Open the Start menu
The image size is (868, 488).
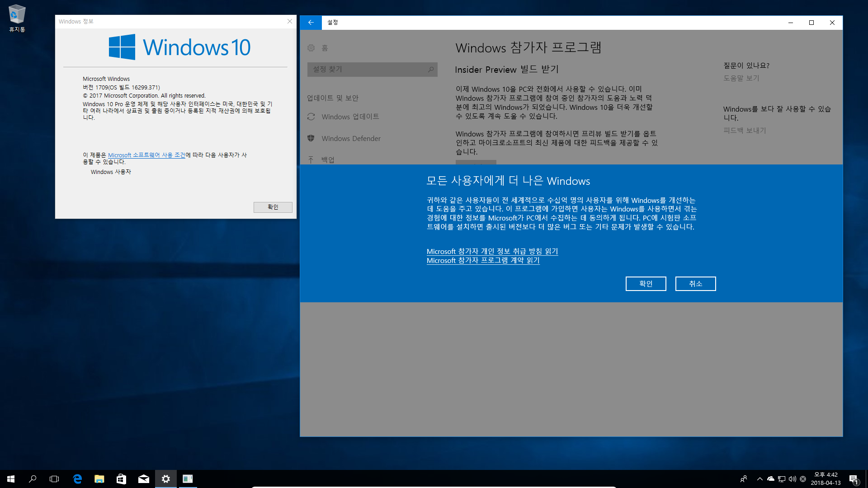point(11,479)
